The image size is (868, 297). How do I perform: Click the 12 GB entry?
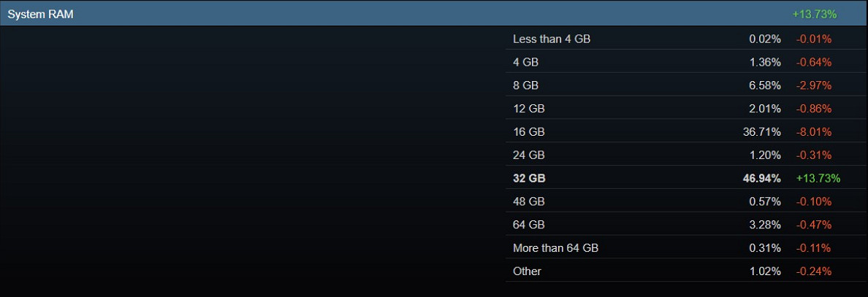tap(528, 109)
